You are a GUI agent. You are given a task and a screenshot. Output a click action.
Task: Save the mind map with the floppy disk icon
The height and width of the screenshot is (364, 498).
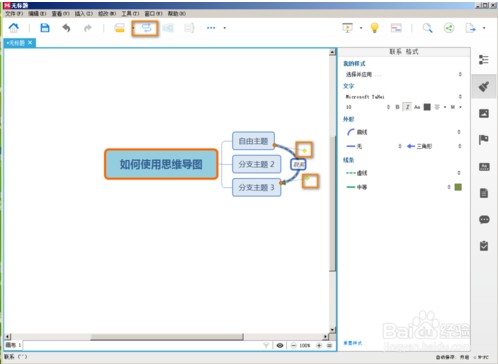[x=45, y=28]
